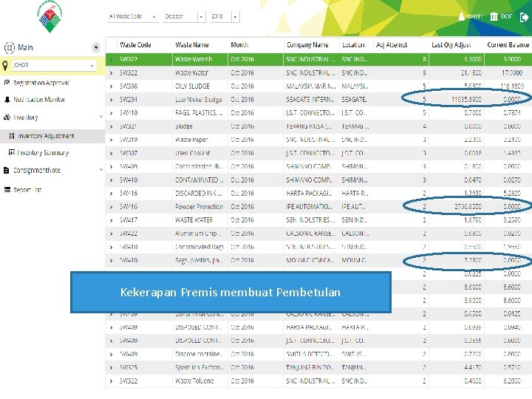Select Inventory Adjustment submenu item

click(x=46, y=136)
